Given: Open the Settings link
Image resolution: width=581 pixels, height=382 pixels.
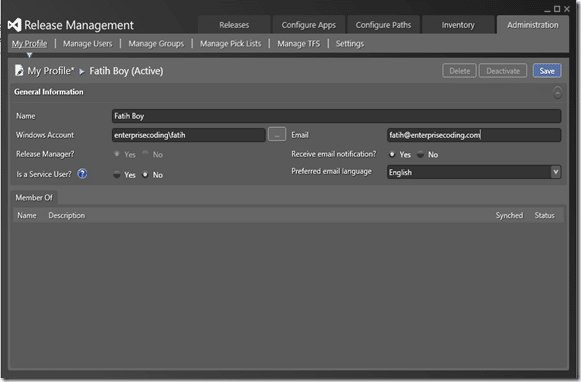Looking at the screenshot, I should pos(350,44).
